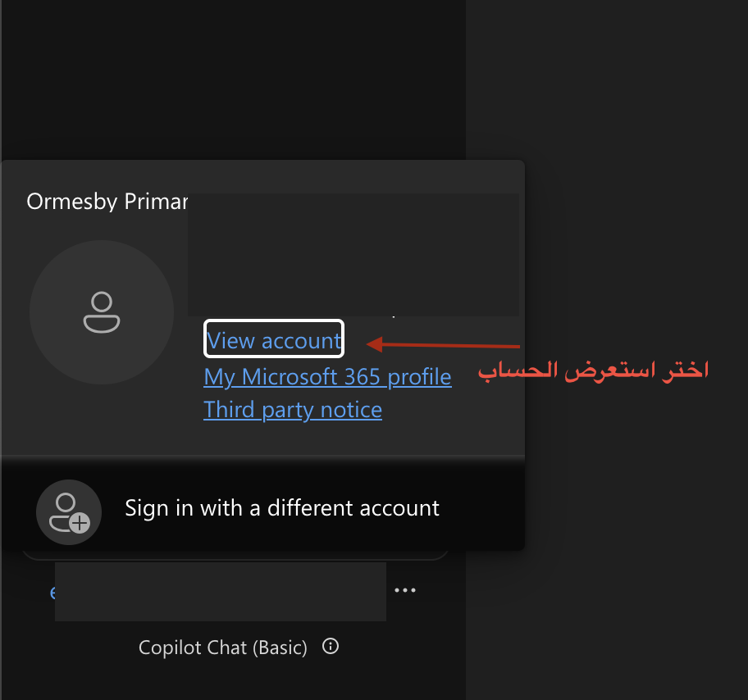Click the divider above Sign in with different account
The width and height of the screenshot is (748, 700).
click(x=262, y=456)
